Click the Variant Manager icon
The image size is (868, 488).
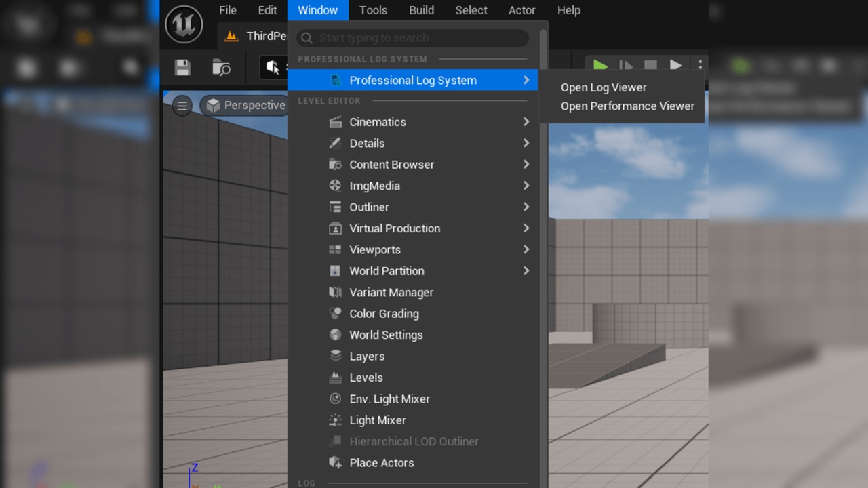coord(335,292)
